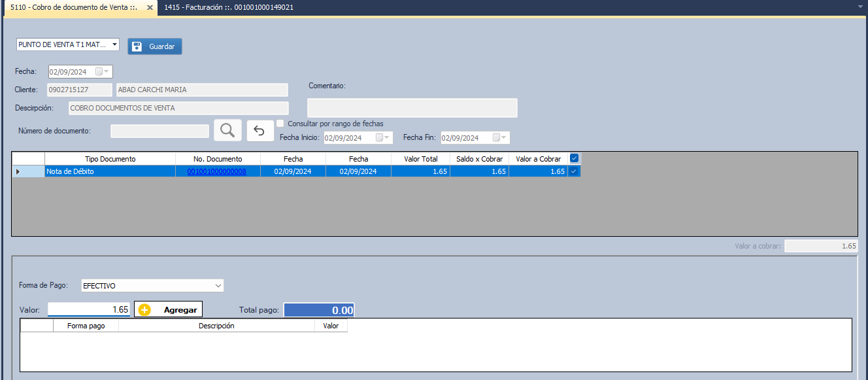
Task: Click the Comentario text box
Action: tap(412, 108)
